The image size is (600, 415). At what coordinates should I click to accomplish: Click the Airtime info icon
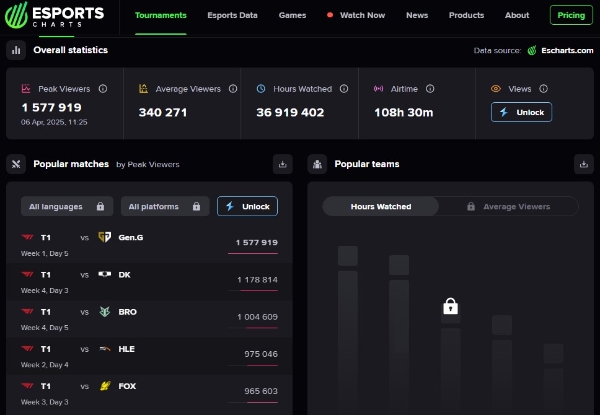430,89
